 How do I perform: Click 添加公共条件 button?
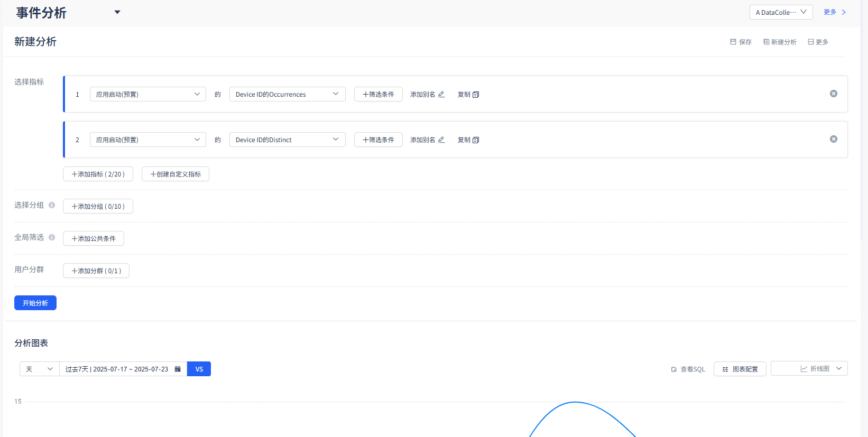pyautogui.click(x=94, y=238)
